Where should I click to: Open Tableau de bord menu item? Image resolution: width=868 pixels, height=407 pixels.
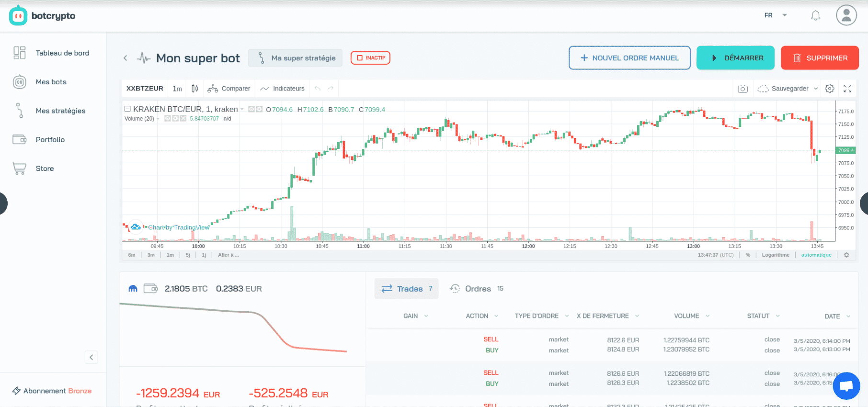pyautogui.click(x=62, y=53)
